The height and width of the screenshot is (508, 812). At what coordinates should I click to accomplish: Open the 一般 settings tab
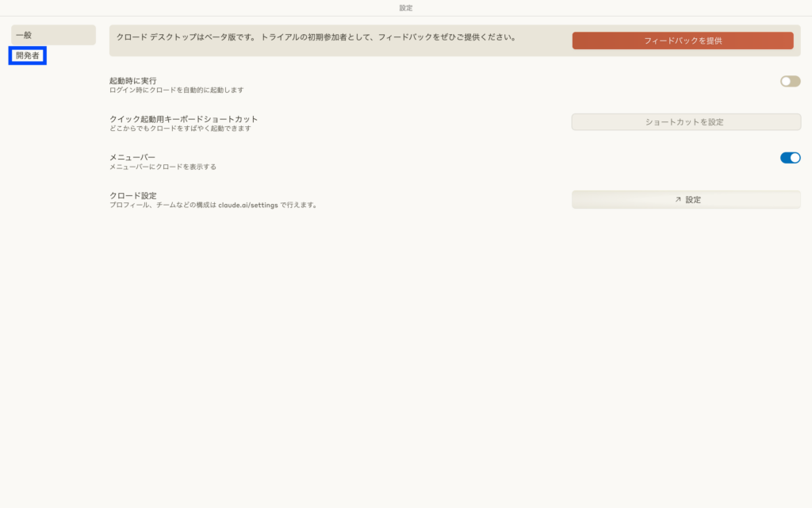tap(53, 35)
